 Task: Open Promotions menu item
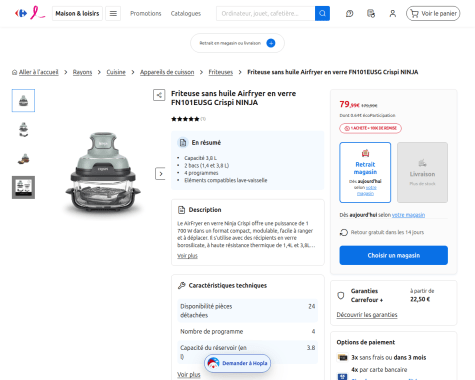[145, 13]
